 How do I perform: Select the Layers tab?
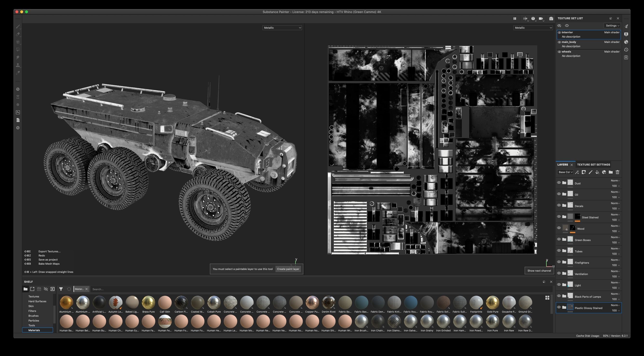tap(563, 164)
